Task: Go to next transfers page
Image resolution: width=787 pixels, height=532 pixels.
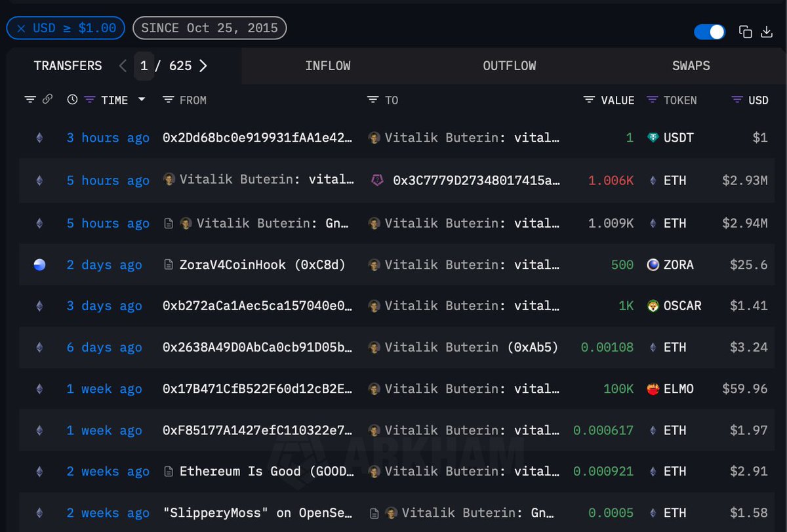Action: pos(203,66)
